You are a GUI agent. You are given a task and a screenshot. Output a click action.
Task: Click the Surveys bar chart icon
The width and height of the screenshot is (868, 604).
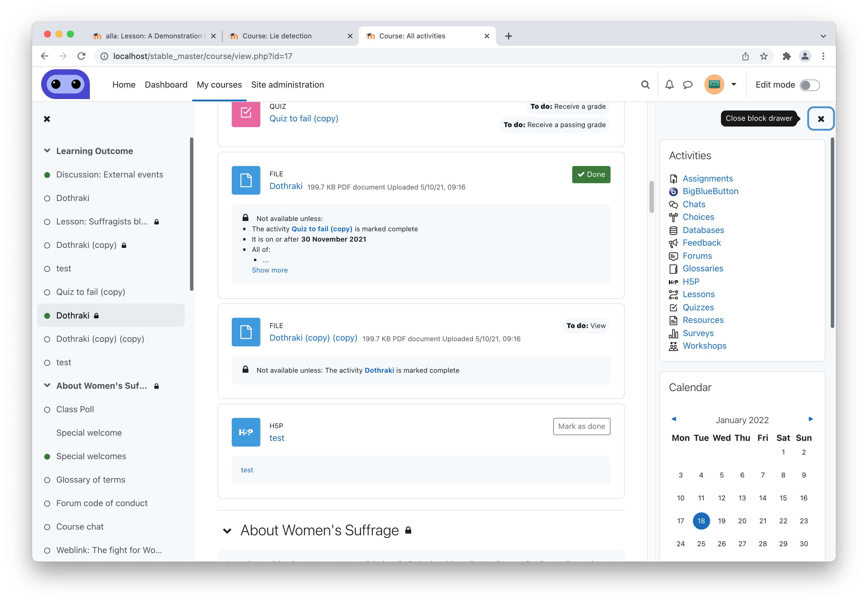673,333
